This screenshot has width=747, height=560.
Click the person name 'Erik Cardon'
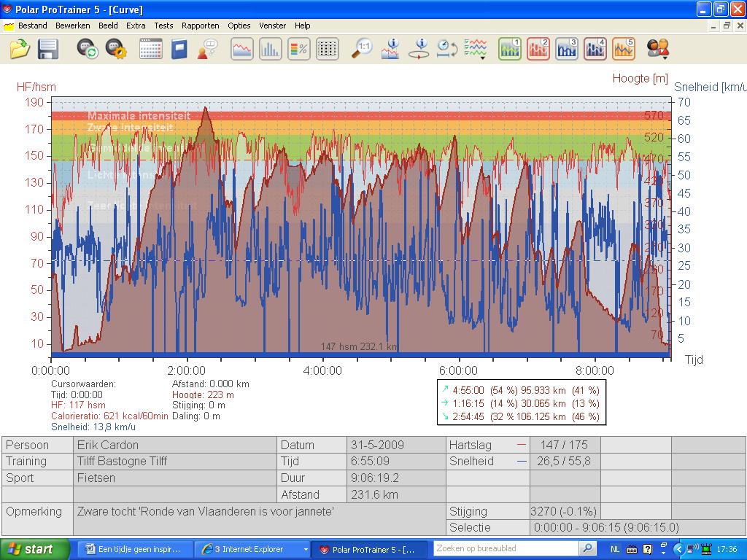coord(108,445)
